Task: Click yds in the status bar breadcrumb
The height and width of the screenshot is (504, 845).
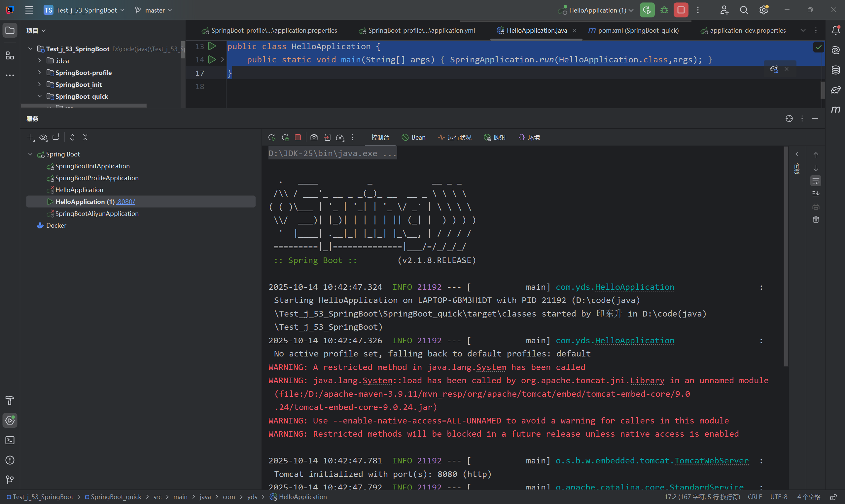Action: pyautogui.click(x=252, y=496)
